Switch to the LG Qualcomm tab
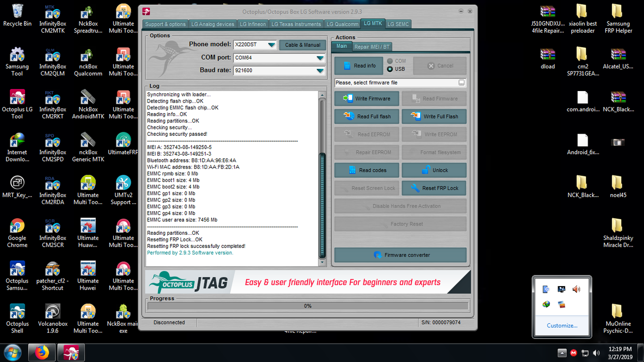 [342, 24]
